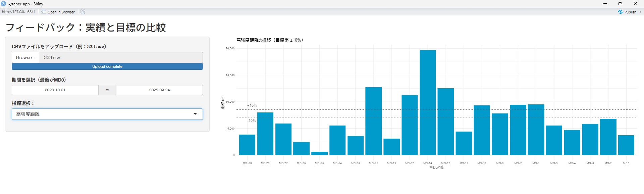Click the tallest bar at MD-14
Image resolution: width=644 pixels, height=194 pixels.
[x=428, y=102]
